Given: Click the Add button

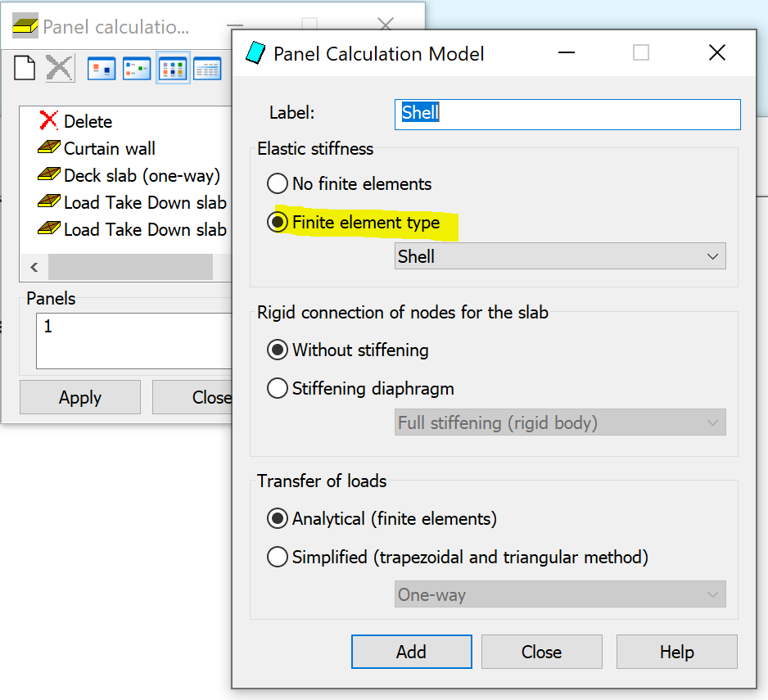Looking at the screenshot, I should coord(411,652).
